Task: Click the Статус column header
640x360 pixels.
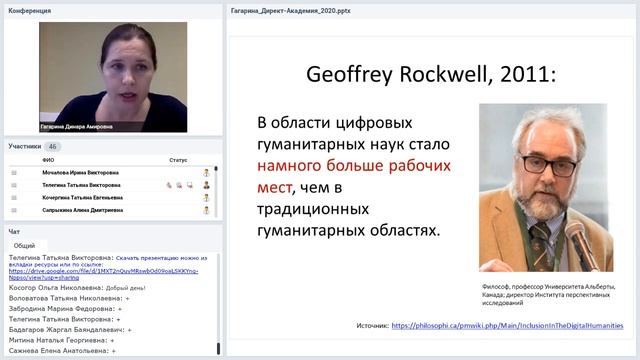Action: point(178,160)
